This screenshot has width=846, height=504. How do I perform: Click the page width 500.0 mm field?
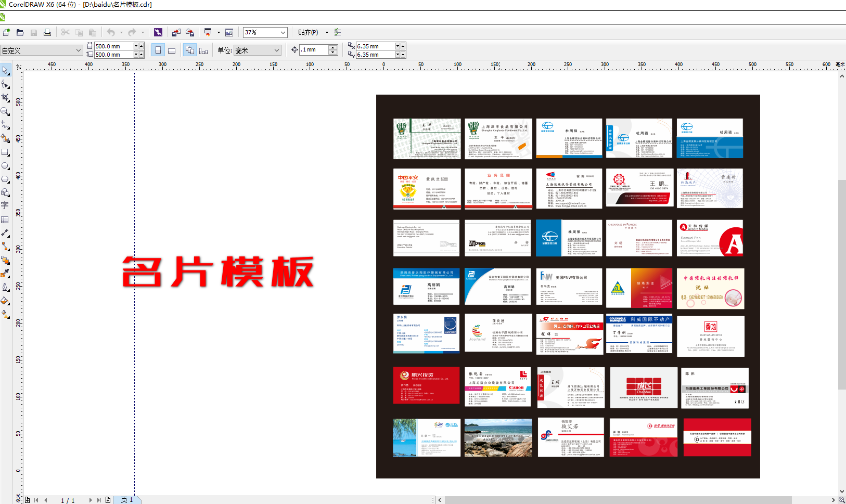pyautogui.click(x=113, y=46)
